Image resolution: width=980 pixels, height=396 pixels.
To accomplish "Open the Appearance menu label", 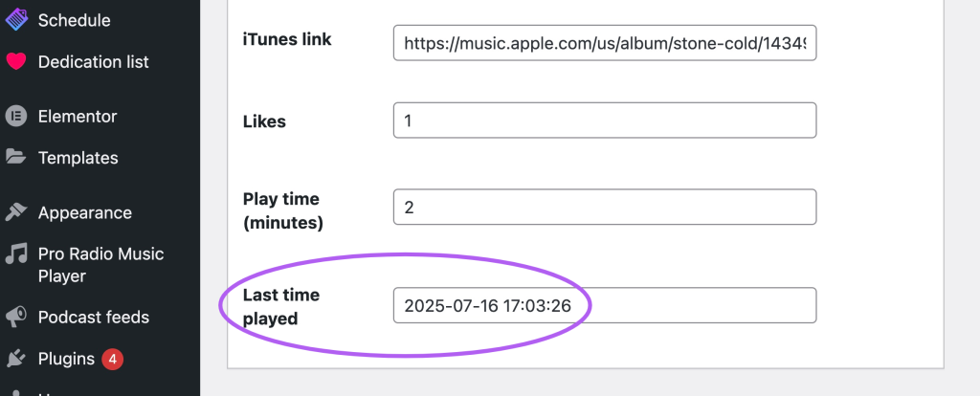I will [85, 212].
